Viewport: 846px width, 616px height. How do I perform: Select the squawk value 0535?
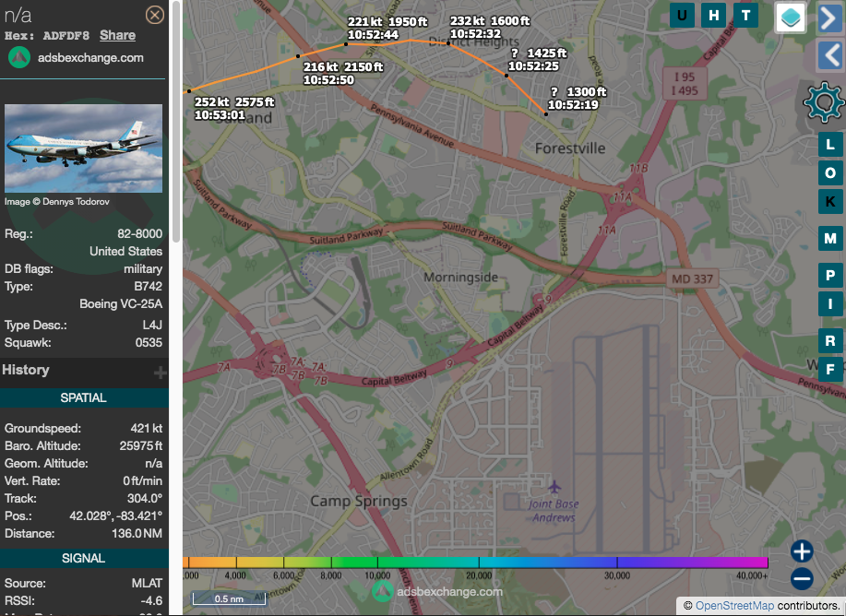tap(149, 342)
